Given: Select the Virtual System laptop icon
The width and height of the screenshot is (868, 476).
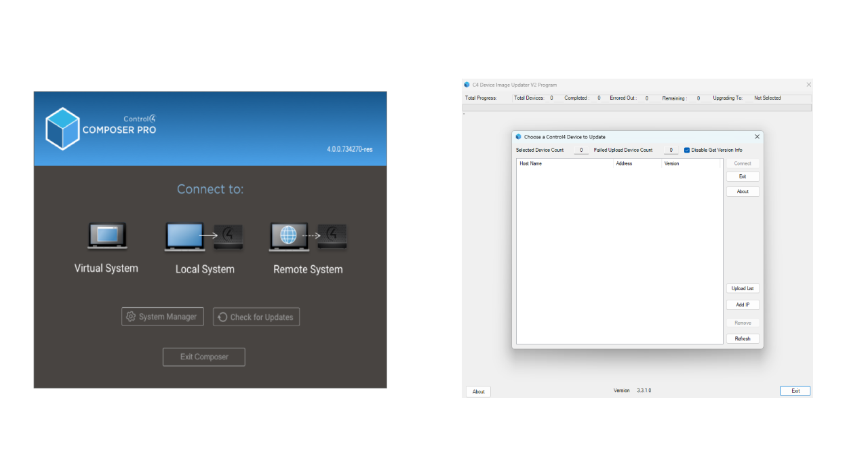Looking at the screenshot, I should coord(107,236).
